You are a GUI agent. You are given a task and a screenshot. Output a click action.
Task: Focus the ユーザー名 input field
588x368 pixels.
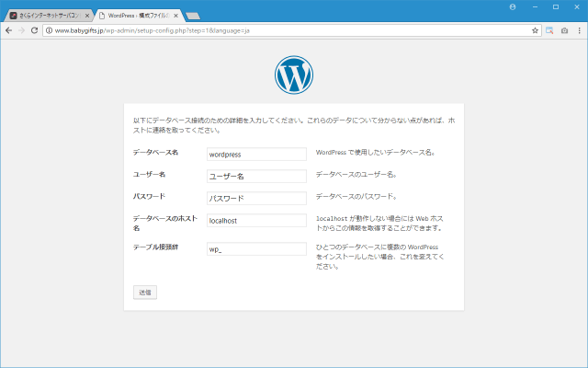click(x=256, y=176)
